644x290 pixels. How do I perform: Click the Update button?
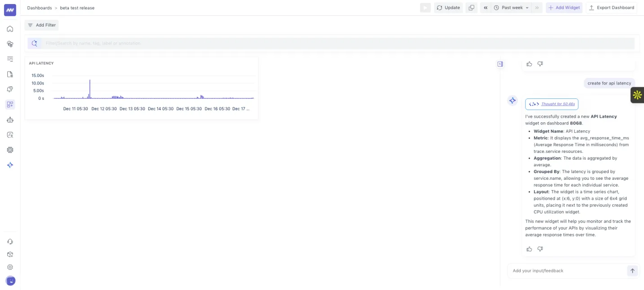pyautogui.click(x=448, y=8)
